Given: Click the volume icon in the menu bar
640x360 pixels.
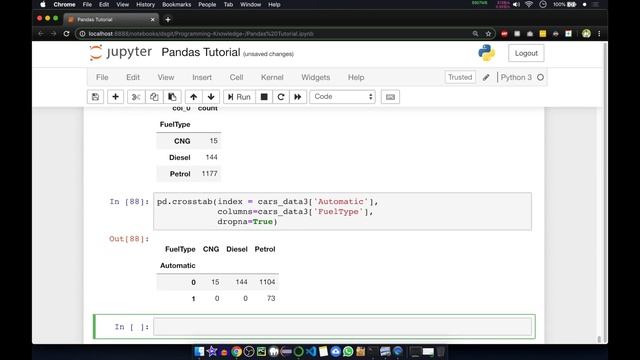Looking at the screenshot, I should tap(516, 4).
